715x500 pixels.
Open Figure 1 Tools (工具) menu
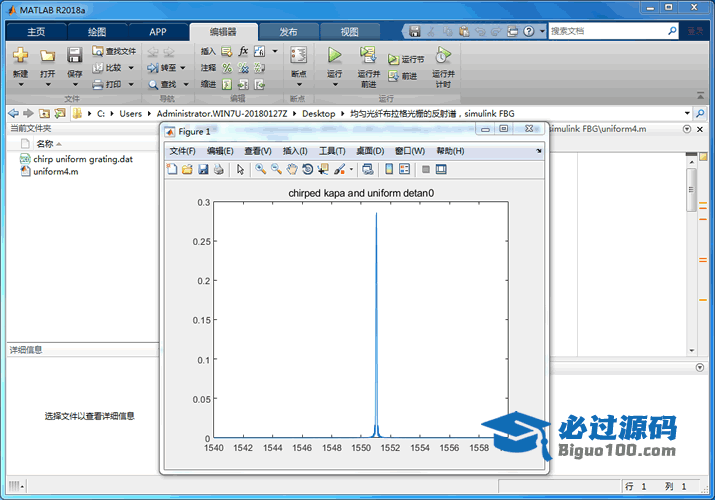click(x=332, y=151)
